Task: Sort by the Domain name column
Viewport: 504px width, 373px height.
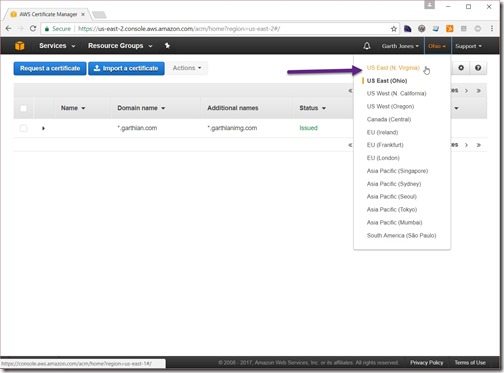Action: 141,108
